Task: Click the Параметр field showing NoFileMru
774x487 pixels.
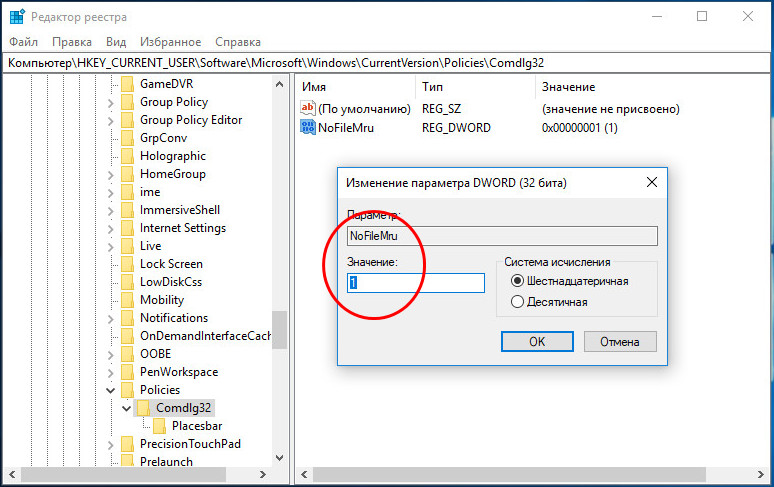Action: coord(502,236)
